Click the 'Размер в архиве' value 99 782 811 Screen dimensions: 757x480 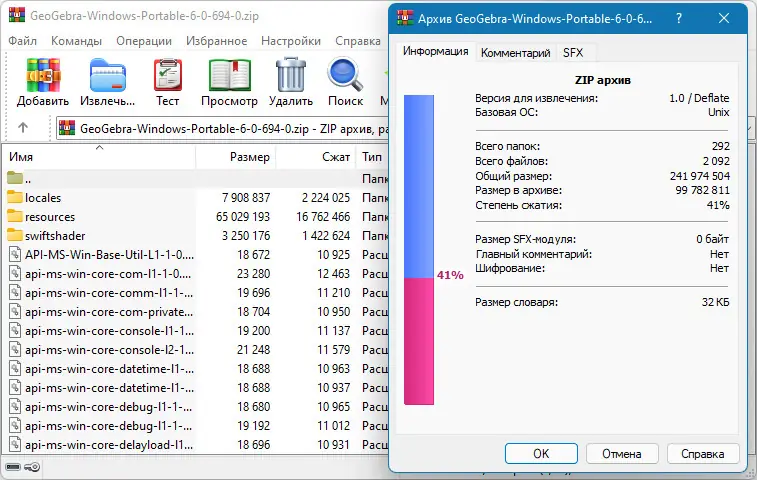[702, 190]
